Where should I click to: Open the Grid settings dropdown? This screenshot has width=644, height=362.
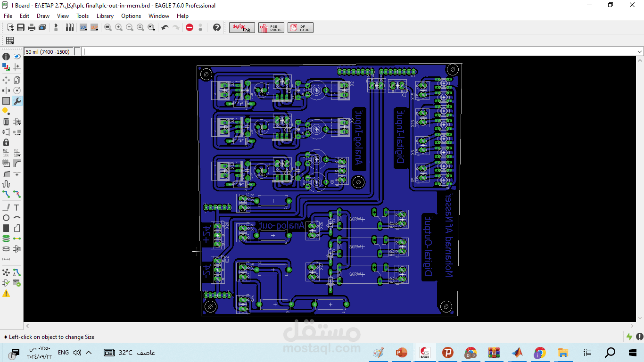(x=9, y=41)
